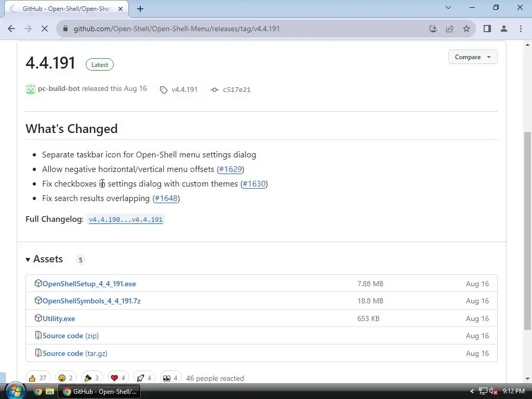The height and width of the screenshot is (399, 532).
Task: Click the tag icon beside v4.4.191
Action: point(164,90)
